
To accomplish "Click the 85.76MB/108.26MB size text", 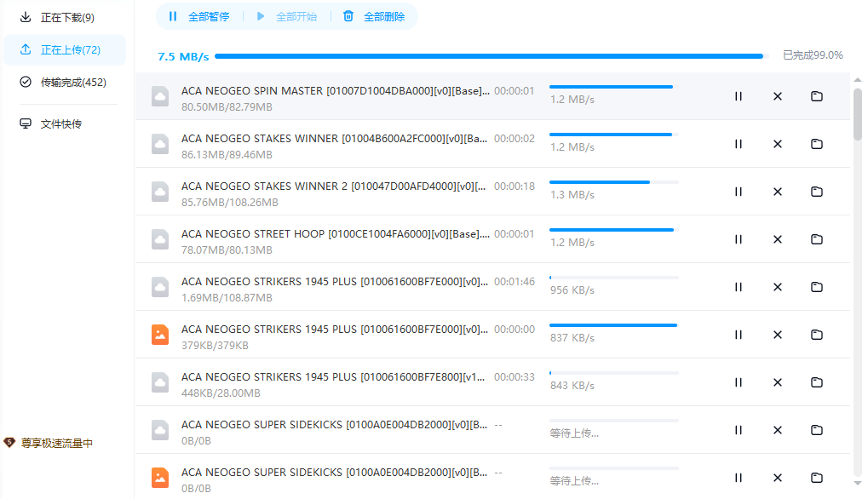I will tap(230, 202).
